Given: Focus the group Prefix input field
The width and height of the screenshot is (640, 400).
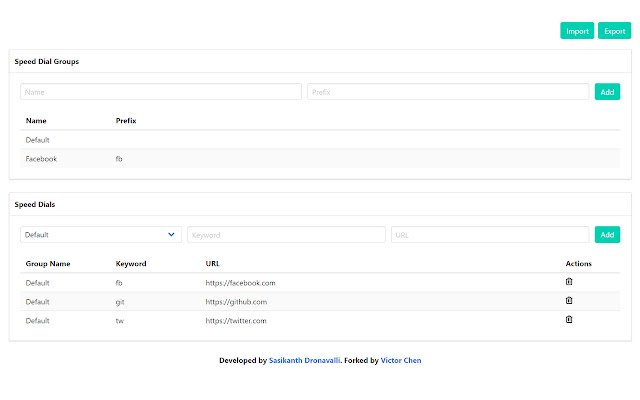Looking at the screenshot, I should coord(448,92).
